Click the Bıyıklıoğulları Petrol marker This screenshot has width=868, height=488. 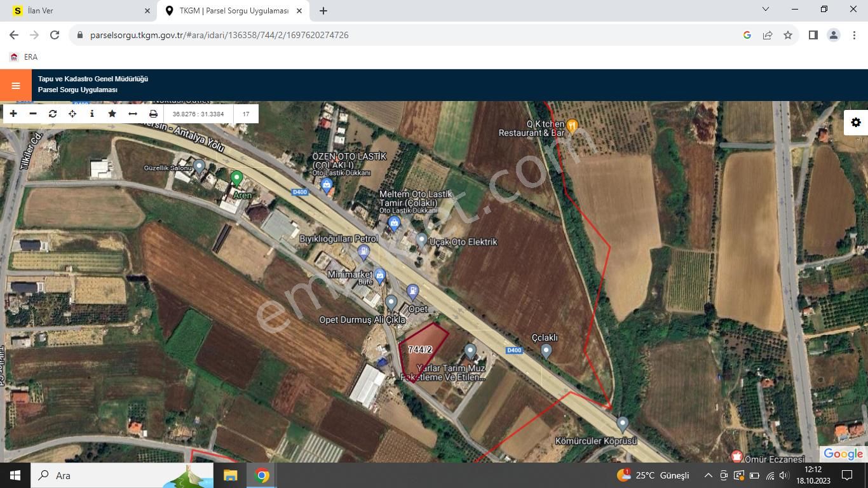[x=363, y=253]
